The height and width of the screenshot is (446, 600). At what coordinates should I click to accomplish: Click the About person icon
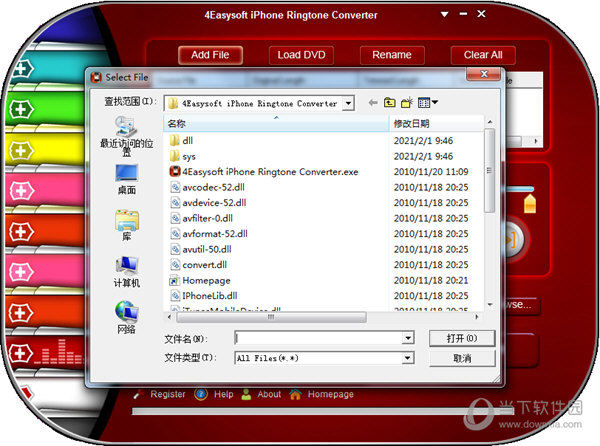coord(246,394)
